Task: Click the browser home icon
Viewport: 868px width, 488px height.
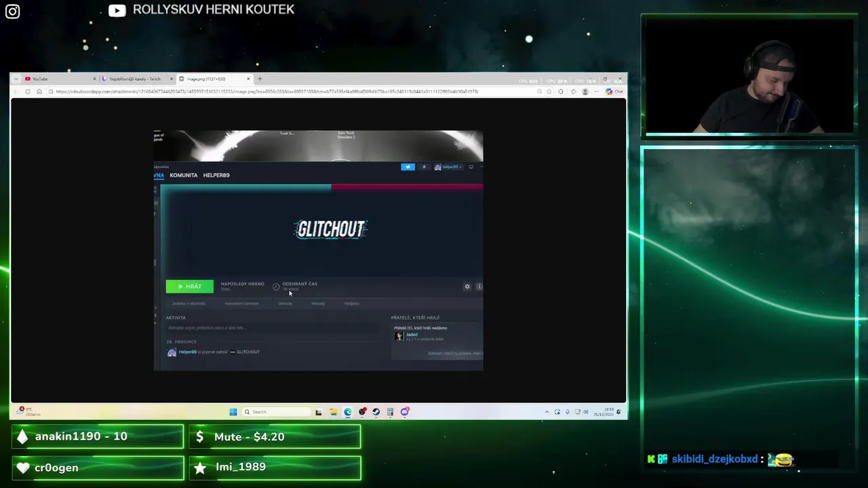Action: [39, 91]
